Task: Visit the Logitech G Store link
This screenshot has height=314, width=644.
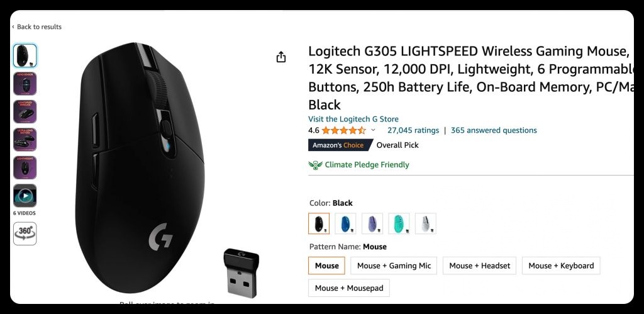Action: 353,119
